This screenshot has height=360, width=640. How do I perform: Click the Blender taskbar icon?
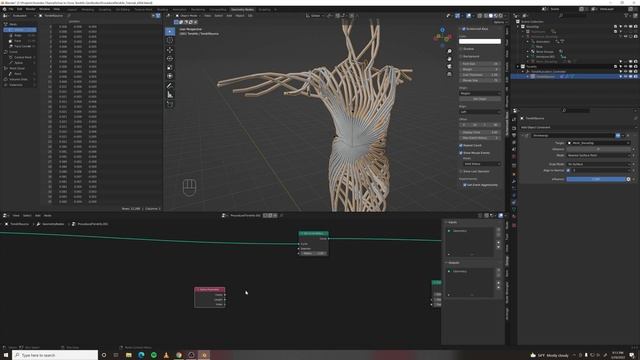coord(204,355)
